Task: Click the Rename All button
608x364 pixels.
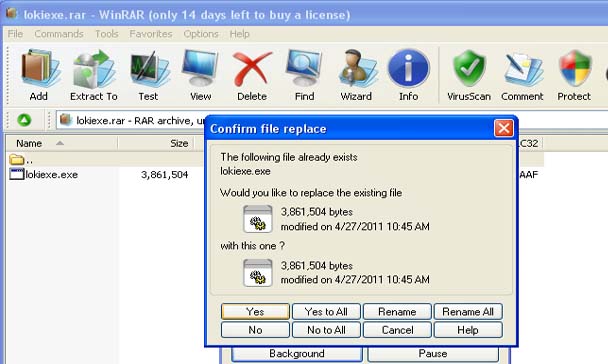Action: 468,312
